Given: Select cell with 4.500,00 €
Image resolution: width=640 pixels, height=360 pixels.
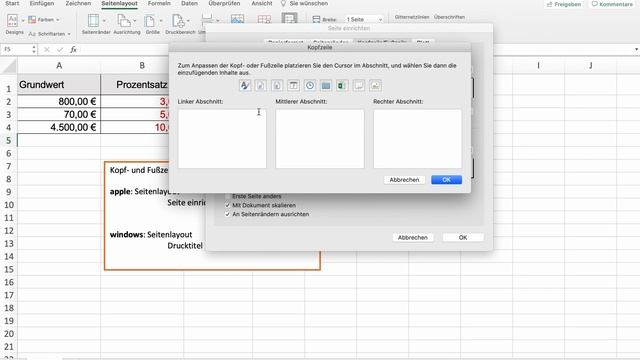Looking at the screenshot, I should click(x=59, y=127).
